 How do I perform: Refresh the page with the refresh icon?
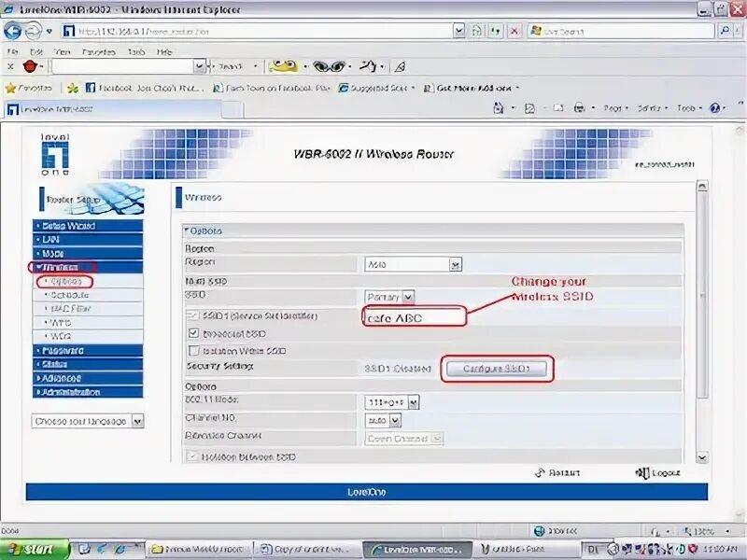point(495,32)
